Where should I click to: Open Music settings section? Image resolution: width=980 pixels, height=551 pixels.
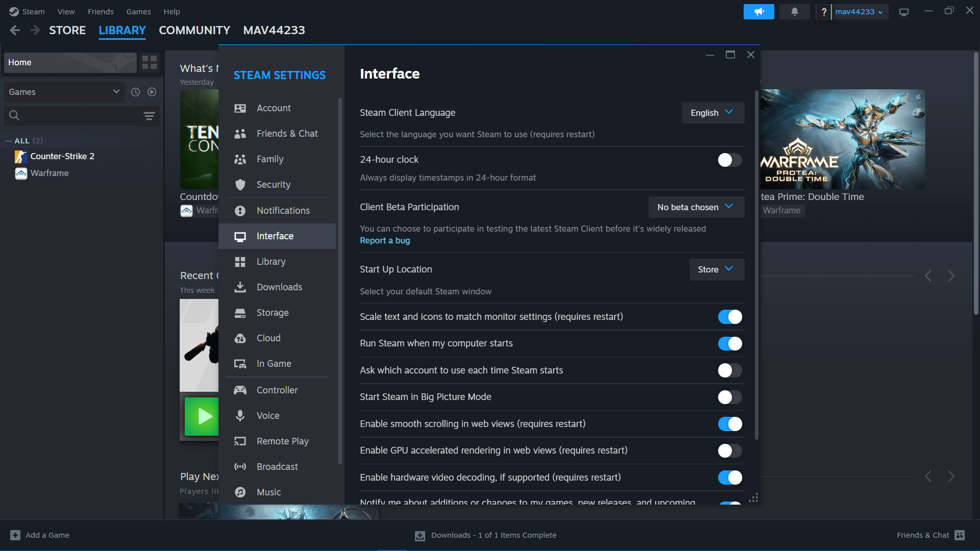[x=277, y=492]
